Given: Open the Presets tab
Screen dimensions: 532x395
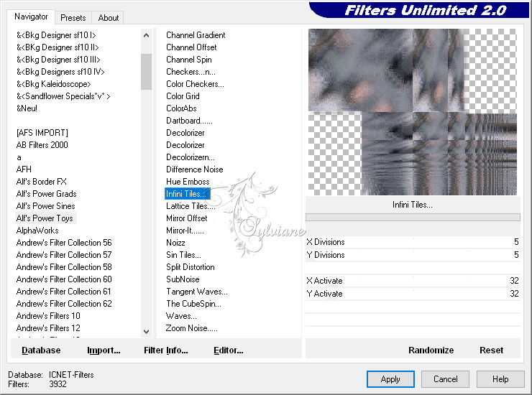Looking at the screenshot, I should pos(73,18).
